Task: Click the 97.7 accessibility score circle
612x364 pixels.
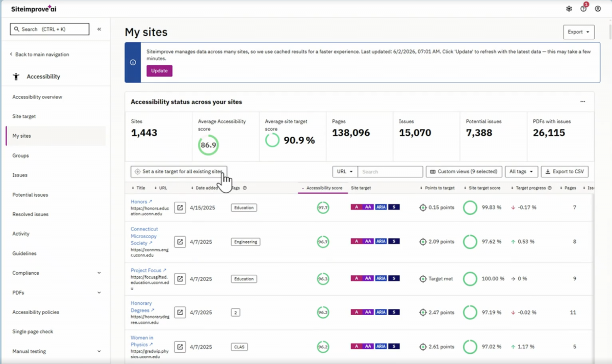Action: (323, 207)
